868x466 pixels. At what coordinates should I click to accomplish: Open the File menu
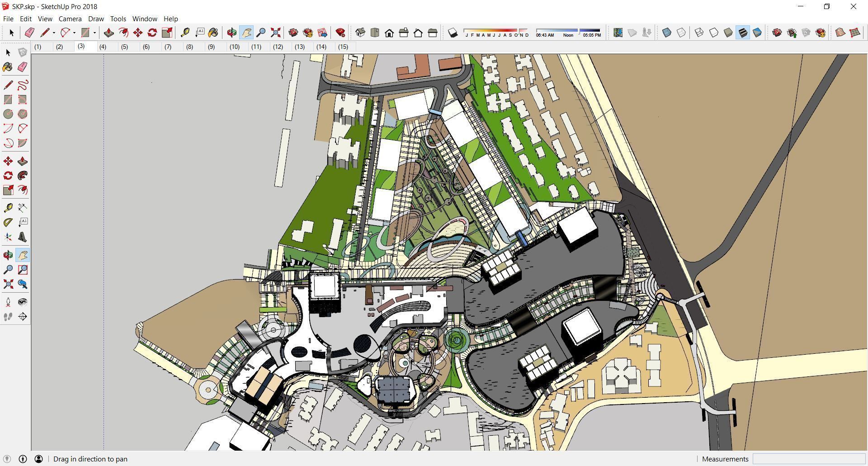point(8,19)
